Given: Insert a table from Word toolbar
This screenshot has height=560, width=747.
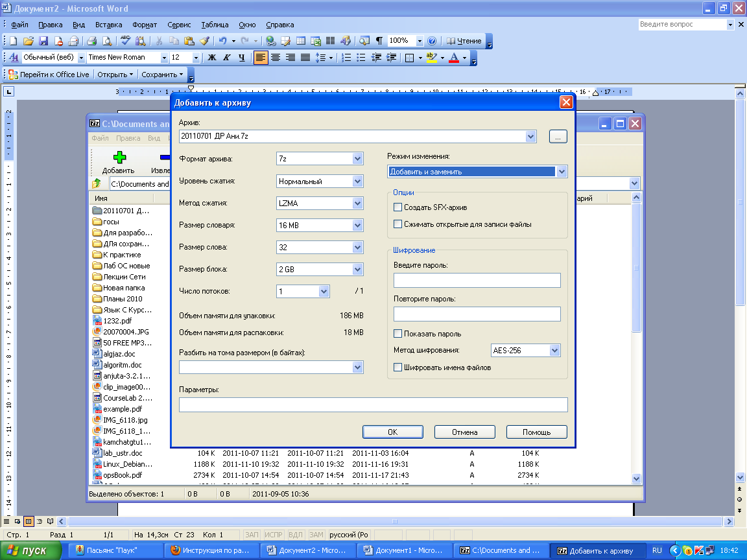Looking at the screenshot, I should (x=301, y=41).
